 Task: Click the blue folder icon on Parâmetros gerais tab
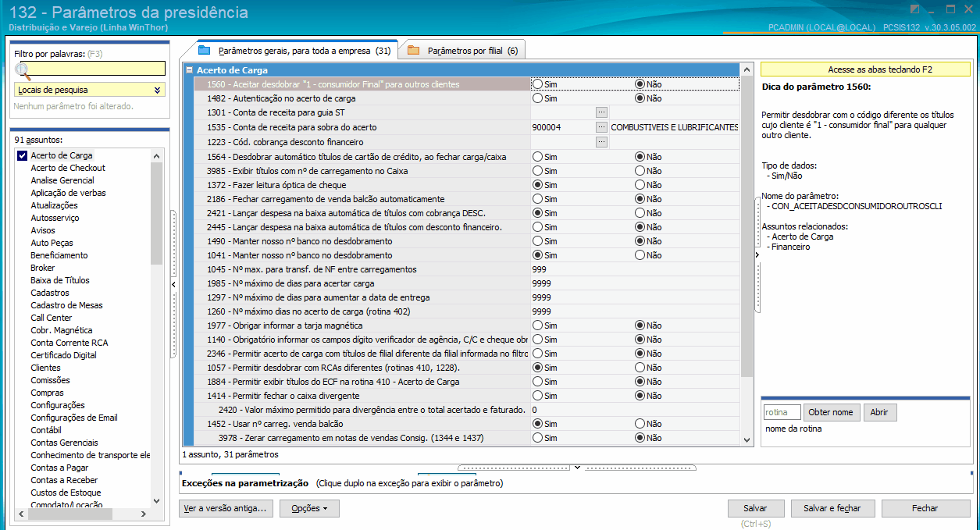(205, 51)
